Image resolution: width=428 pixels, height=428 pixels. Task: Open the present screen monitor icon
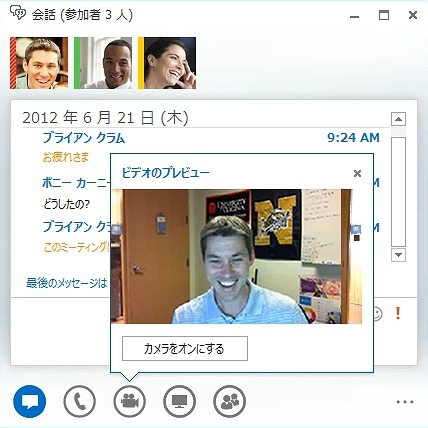click(180, 401)
